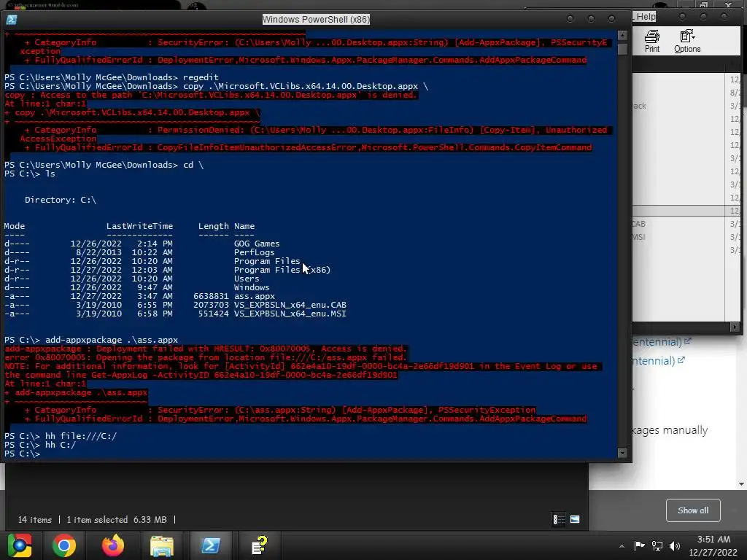Screen dimensions: 747x560
Task: Open Options in the Help window toolbar
Action: point(687,41)
